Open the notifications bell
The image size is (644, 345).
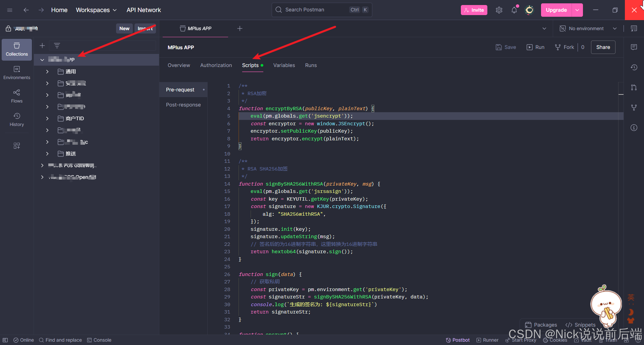tap(514, 10)
